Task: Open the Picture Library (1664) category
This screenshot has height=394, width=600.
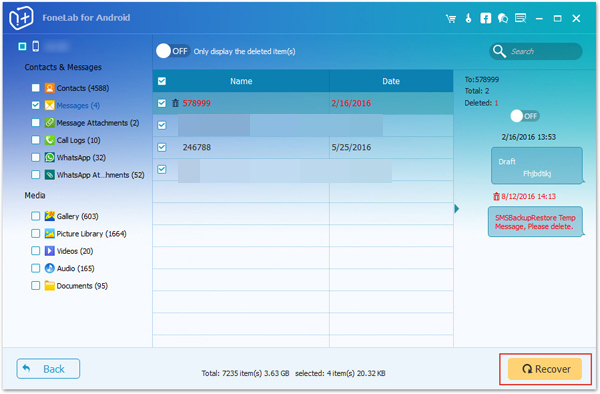Action: [x=91, y=234]
